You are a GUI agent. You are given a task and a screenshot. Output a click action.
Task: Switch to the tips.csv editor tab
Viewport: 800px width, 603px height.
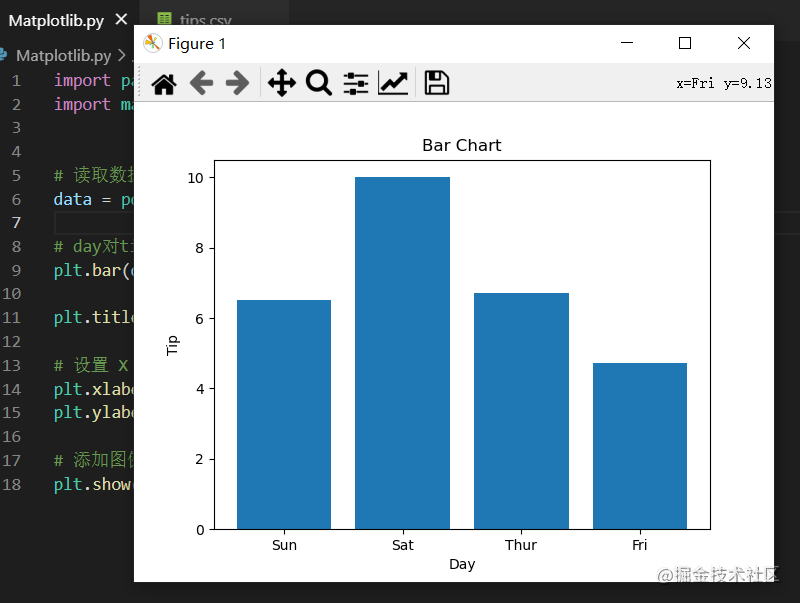(205, 20)
